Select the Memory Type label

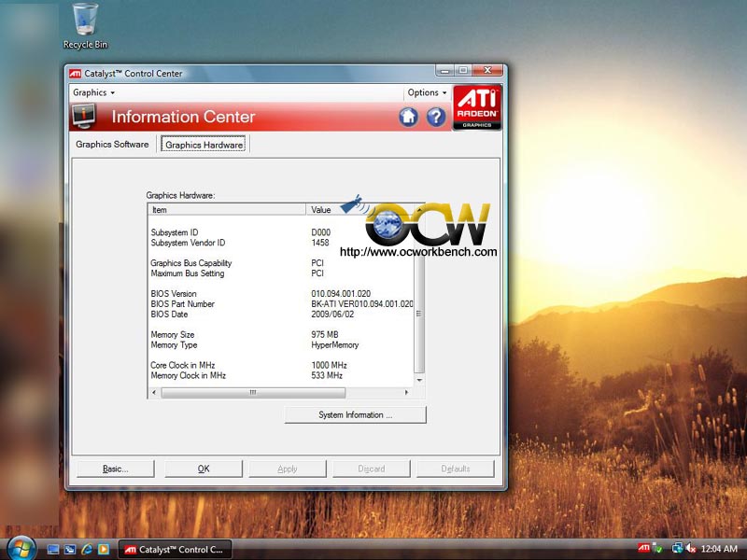(x=174, y=344)
